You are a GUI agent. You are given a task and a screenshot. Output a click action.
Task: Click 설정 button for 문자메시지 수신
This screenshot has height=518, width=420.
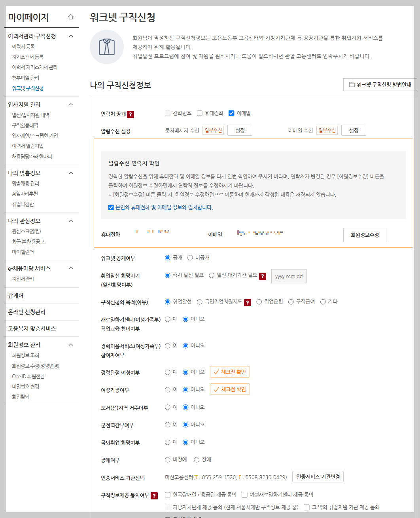click(240, 131)
